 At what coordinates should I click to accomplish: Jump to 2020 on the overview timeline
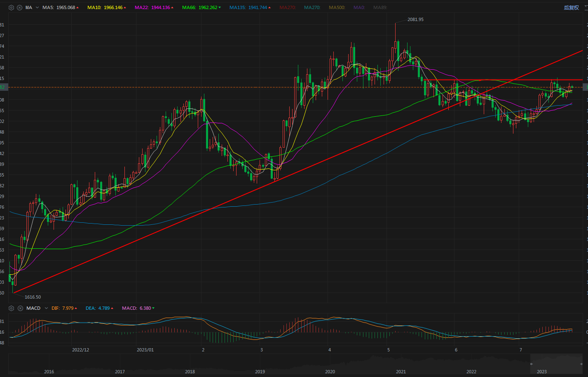coord(330,371)
